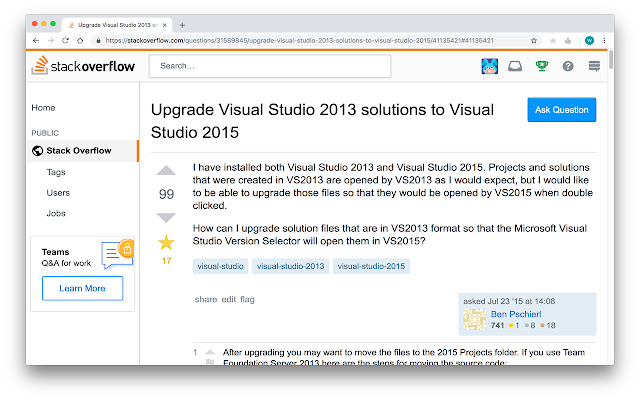Viewport: 640px width, 400px height.
Task: Open Ben Pschierl's profile link
Action: click(x=516, y=314)
